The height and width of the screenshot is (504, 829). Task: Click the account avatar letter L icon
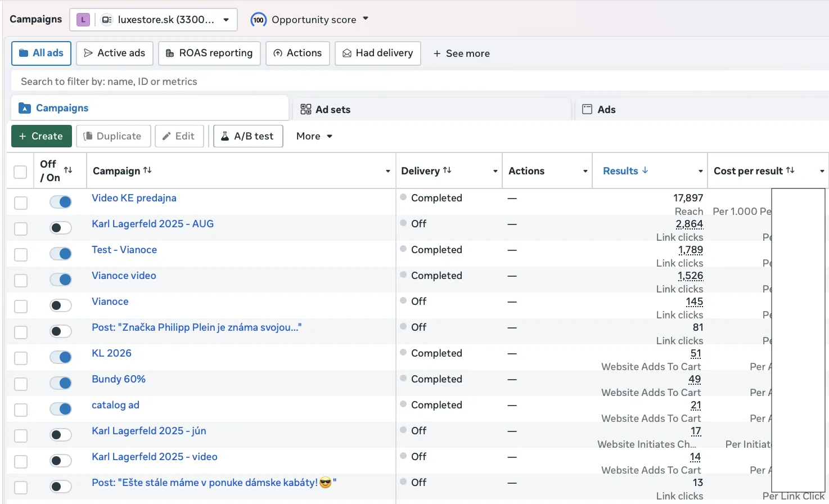(x=83, y=20)
